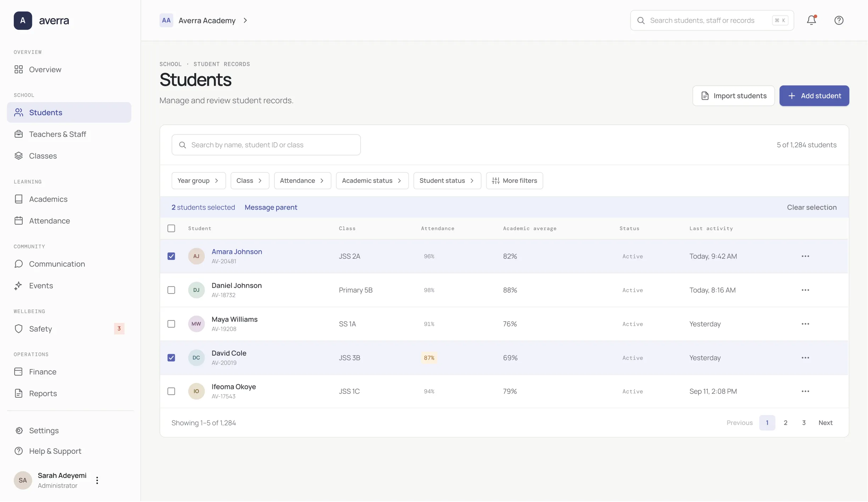868x502 pixels.
Task: Focus the search by name or student ID field
Action: point(266,145)
